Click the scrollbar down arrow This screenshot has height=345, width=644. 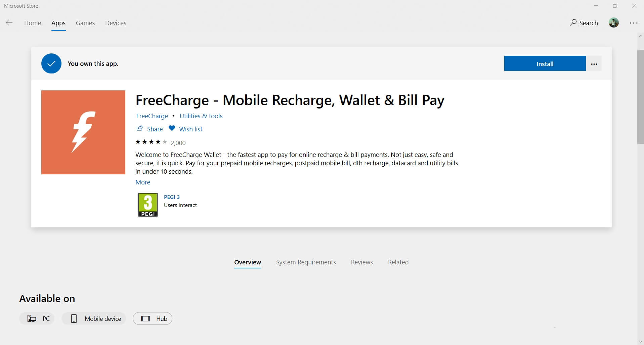[x=640, y=342]
